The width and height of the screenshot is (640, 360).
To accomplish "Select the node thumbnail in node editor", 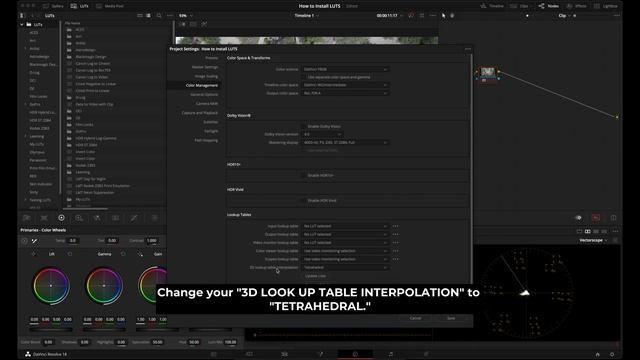I will pyautogui.click(x=488, y=73).
